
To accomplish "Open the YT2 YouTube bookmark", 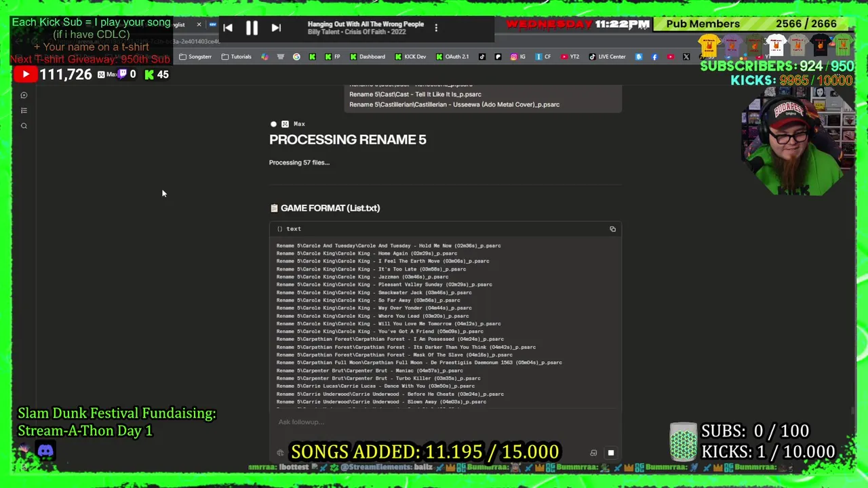I will click(x=570, y=57).
